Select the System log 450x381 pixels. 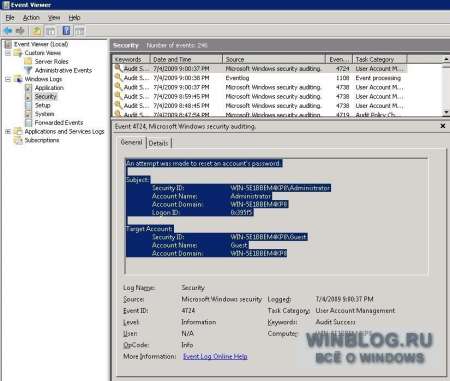click(44, 114)
